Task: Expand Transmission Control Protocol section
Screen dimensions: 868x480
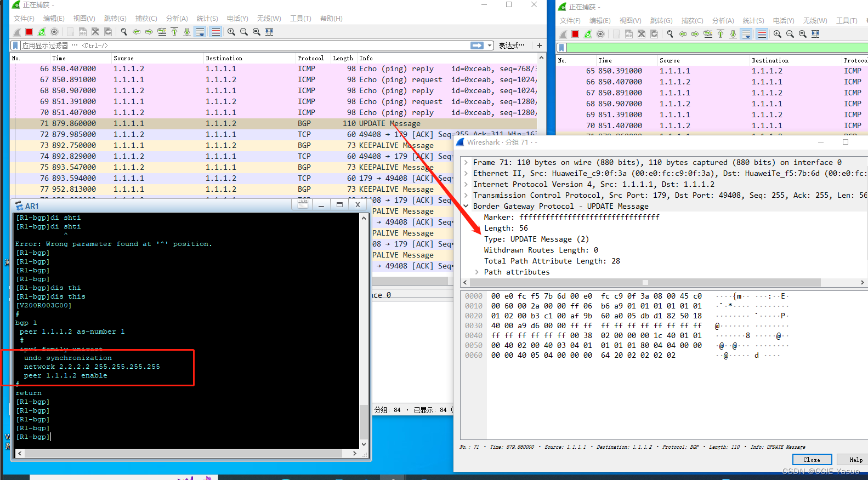Action: pyautogui.click(x=466, y=196)
